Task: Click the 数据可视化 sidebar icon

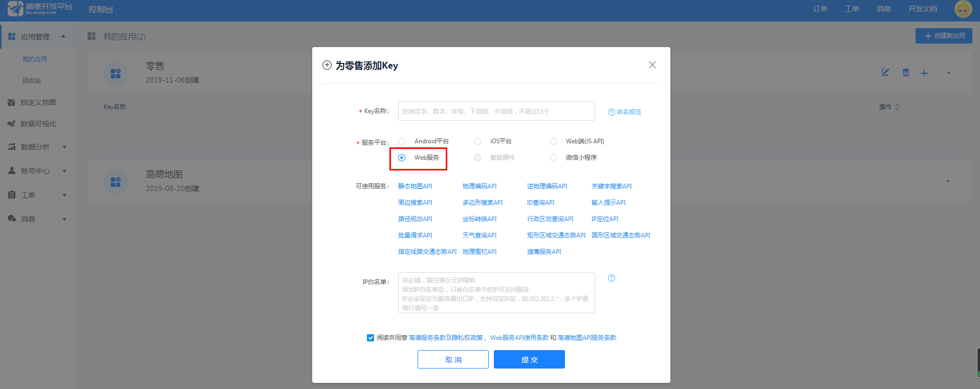Action: [12, 123]
